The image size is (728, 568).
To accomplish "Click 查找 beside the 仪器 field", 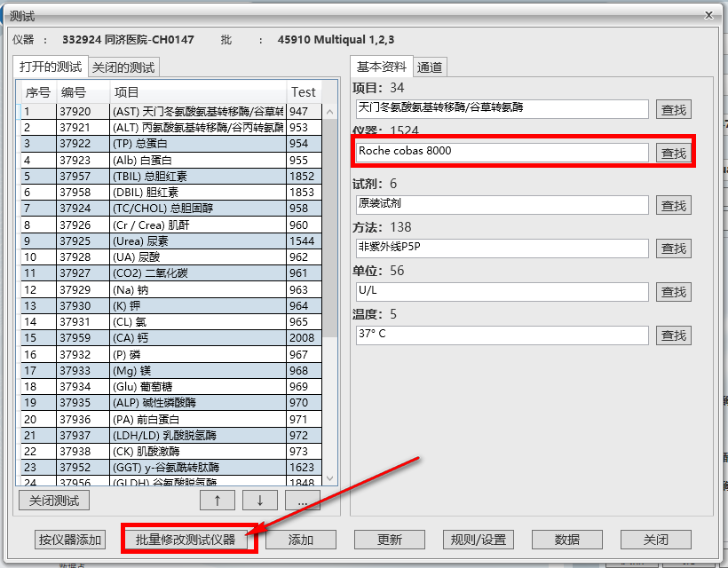I will pos(673,153).
